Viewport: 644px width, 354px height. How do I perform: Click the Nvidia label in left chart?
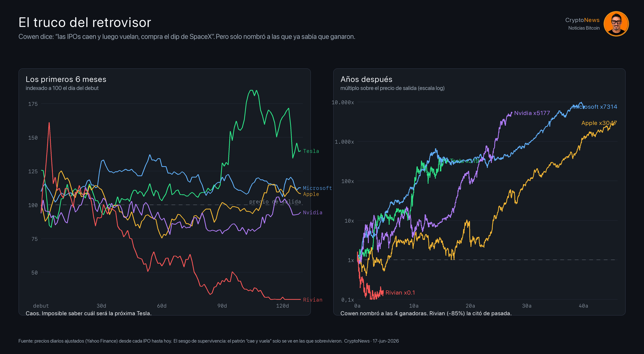312,213
